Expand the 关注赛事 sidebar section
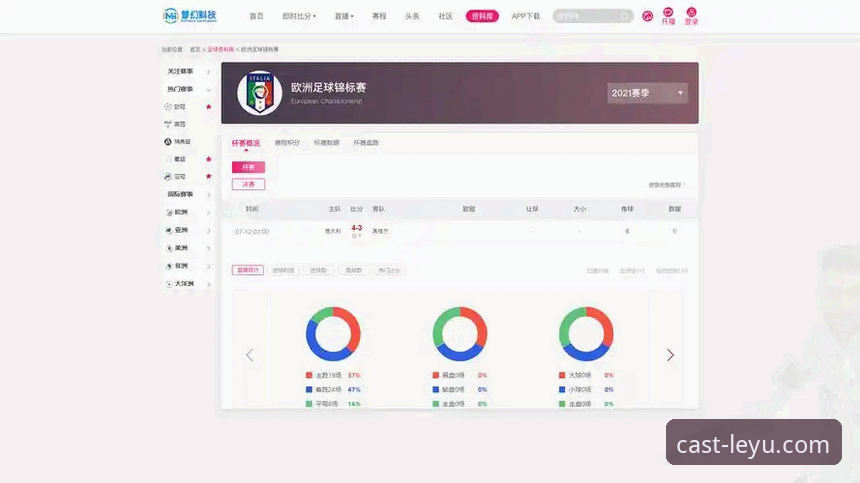The width and height of the screenshot is (860, 483). 208,71
